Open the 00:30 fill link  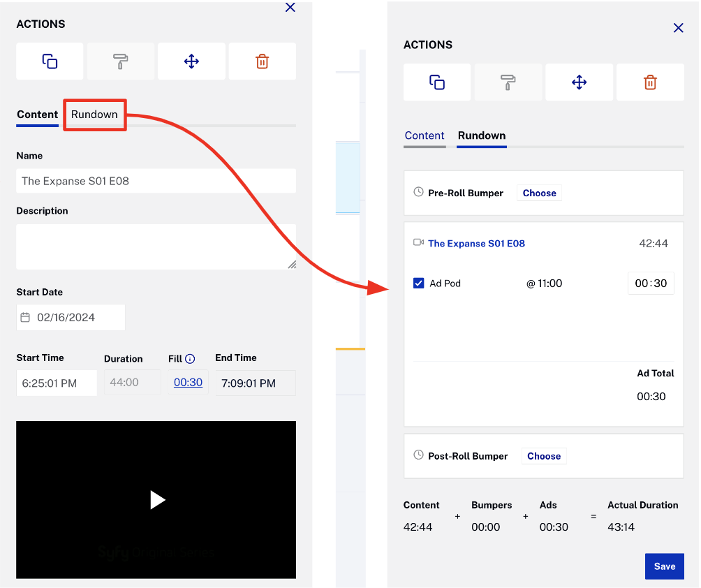click(x=188, y=383)
